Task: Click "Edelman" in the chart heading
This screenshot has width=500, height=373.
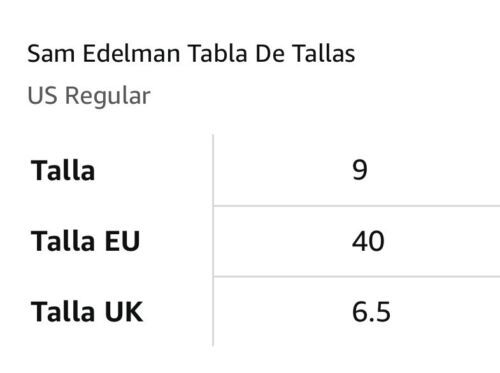Action: coord(131,54)
